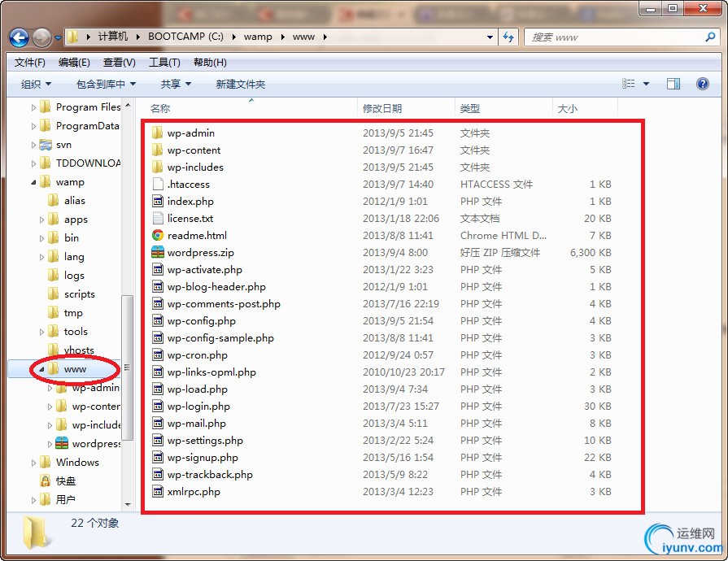Click the navigation pane vertical scrollbar
Viewport: 728px width, 561px height.
coord(127,367)
